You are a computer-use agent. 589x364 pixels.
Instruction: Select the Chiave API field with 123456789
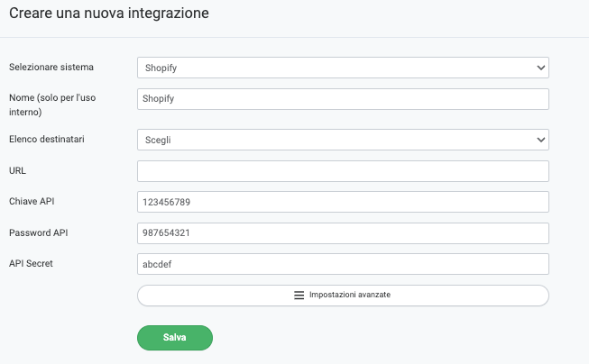click(343, 203)
